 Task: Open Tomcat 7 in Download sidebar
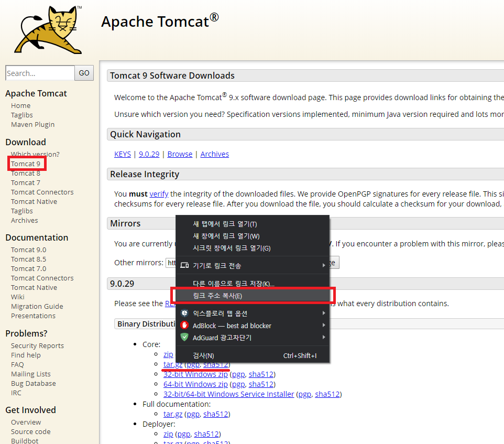(25, 182)
